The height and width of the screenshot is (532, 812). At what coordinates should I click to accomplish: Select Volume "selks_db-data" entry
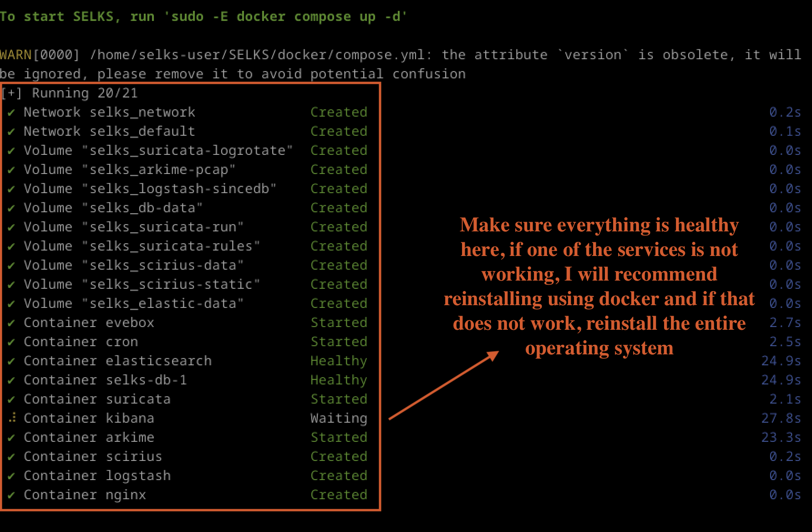113,208
